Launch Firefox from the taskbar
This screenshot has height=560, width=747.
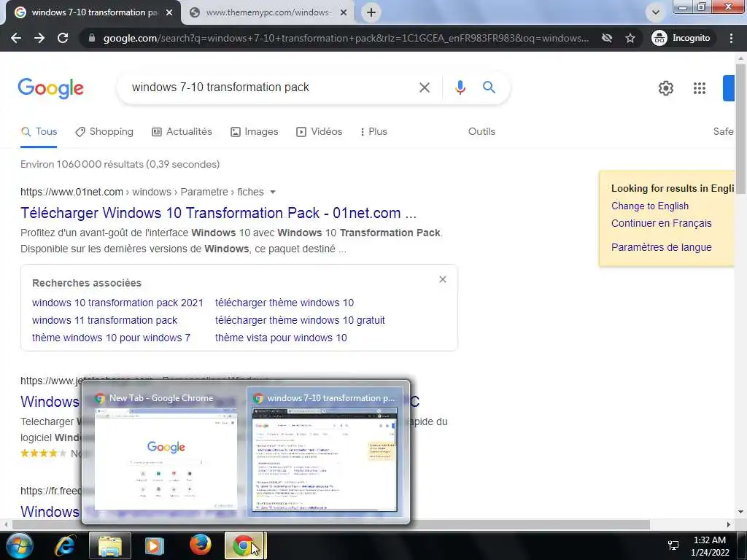click(201, 545)
